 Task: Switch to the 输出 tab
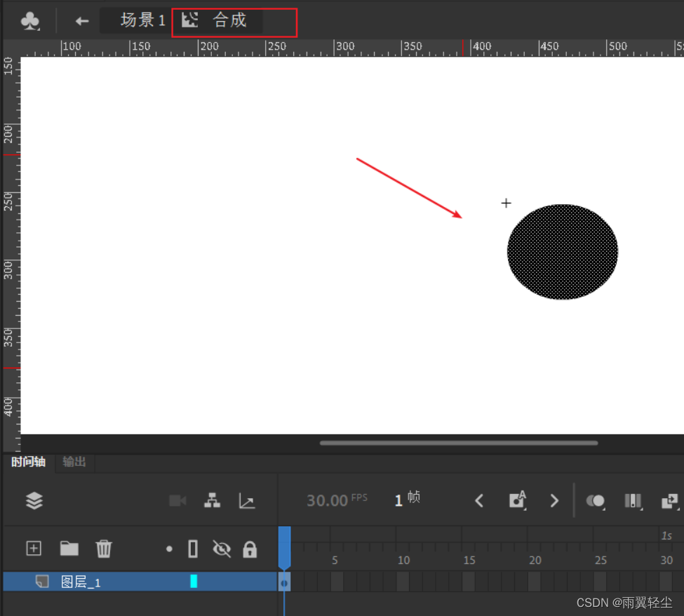pos(74,462)
